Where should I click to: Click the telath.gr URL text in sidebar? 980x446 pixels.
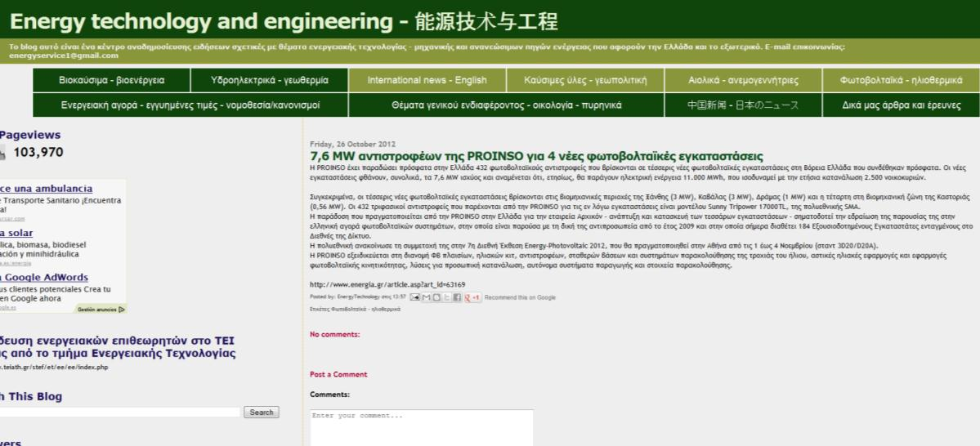[55, 368]
